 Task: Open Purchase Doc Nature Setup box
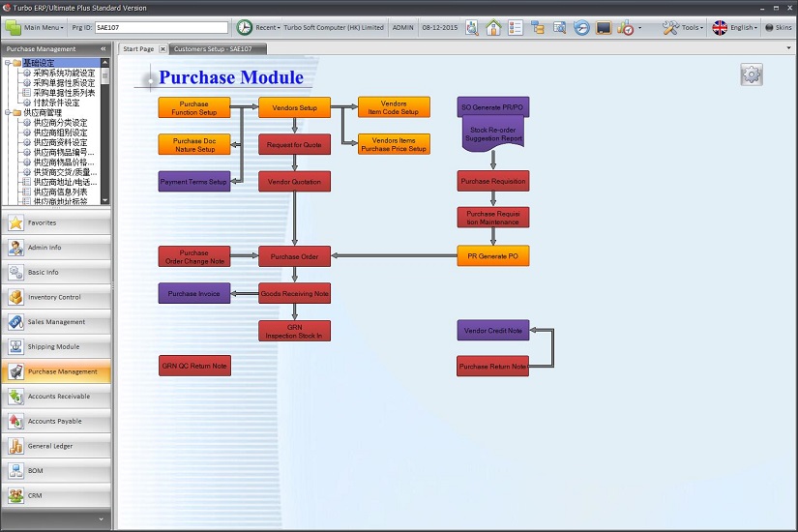pos(193,144)
